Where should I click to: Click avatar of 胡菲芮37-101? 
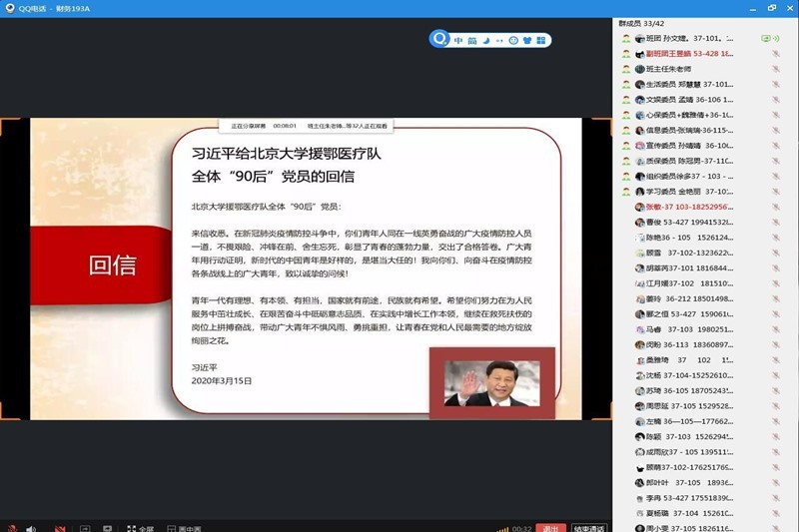click(x=640, y=267)
